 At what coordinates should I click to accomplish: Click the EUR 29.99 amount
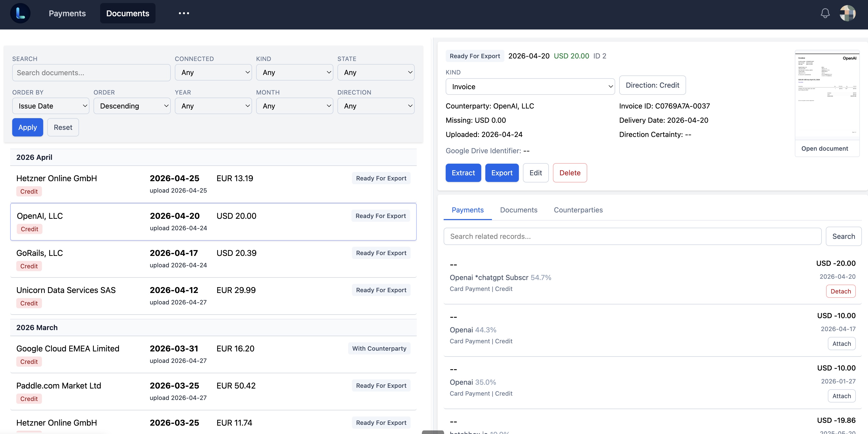236,290
